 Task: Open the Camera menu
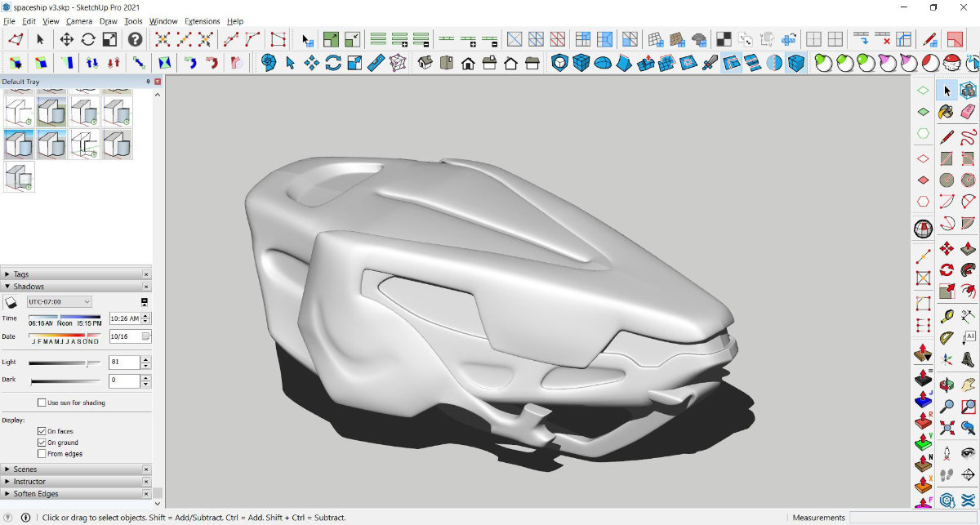79,21
